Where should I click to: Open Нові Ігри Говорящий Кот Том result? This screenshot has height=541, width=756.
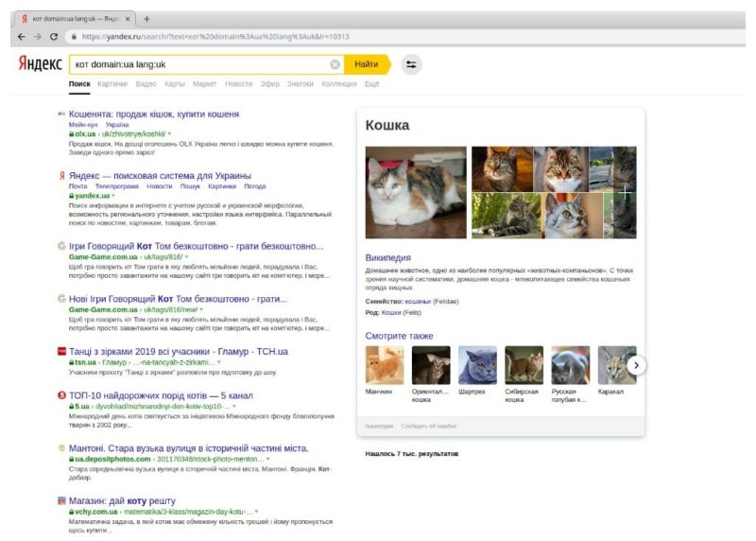coord(178,299)
